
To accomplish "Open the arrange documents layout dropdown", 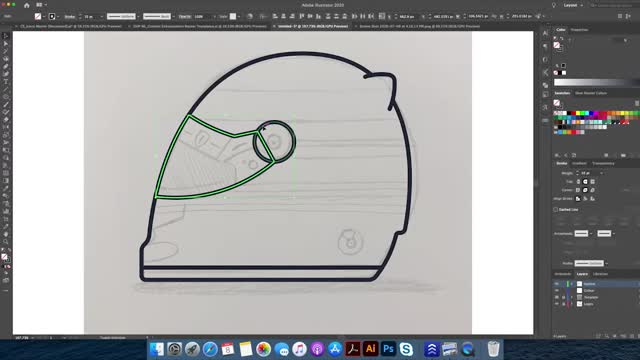I will 41,5.
